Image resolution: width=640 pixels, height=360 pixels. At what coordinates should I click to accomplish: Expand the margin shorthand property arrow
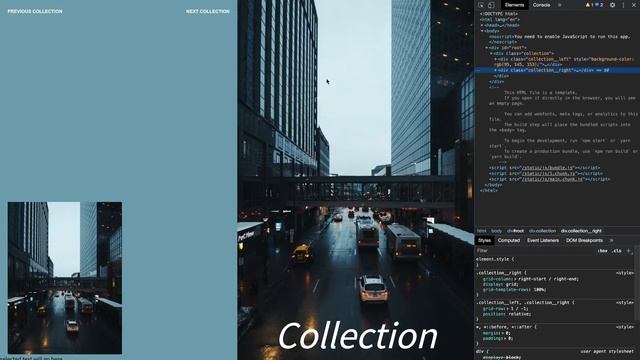pos(502,333)
